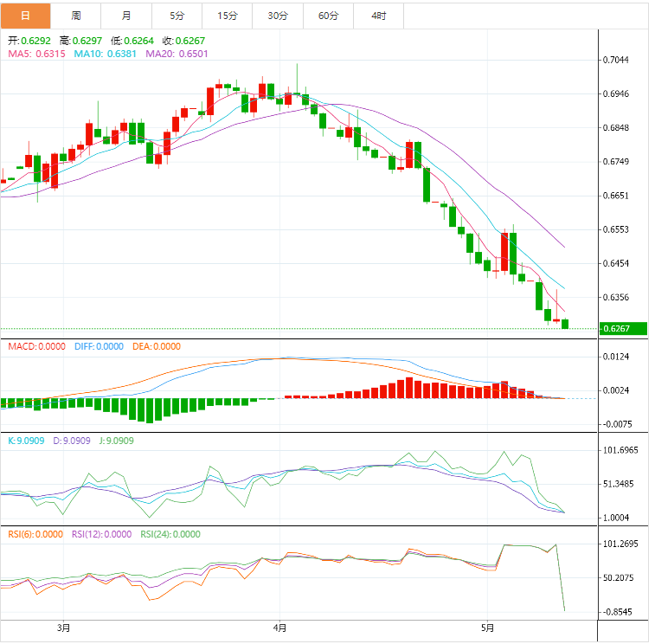Click the 0.7044 price axis label
Image resolution: width=655 pixels, height=644 pixels.
pos(616,61)
